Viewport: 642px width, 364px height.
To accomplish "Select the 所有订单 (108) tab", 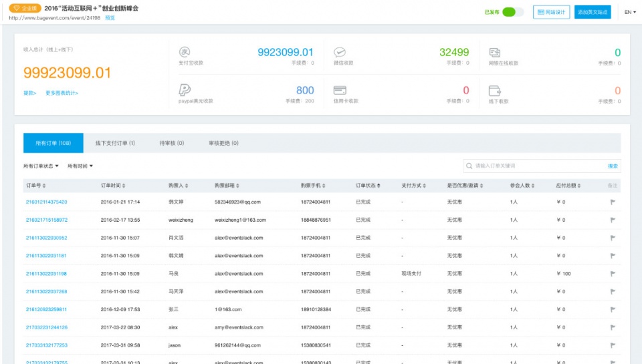I will (x=53, y=143).
